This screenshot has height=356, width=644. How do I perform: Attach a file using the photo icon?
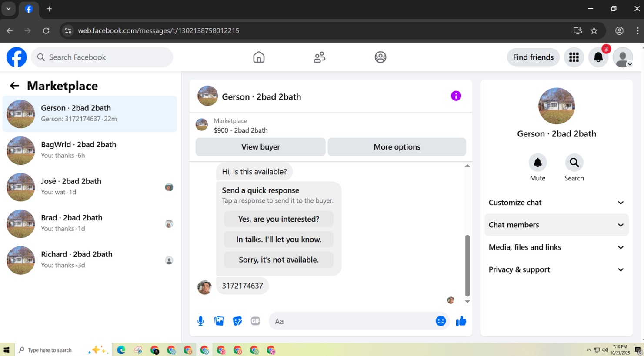[x=219, y=321]
